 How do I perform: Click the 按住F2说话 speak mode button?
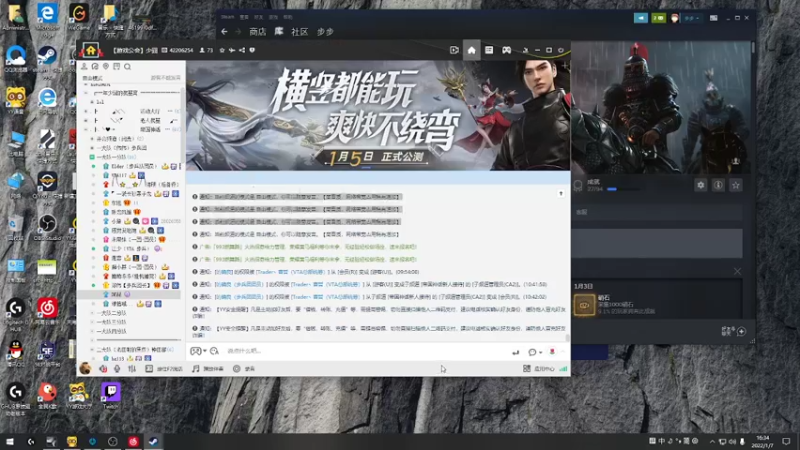point(164,368)
